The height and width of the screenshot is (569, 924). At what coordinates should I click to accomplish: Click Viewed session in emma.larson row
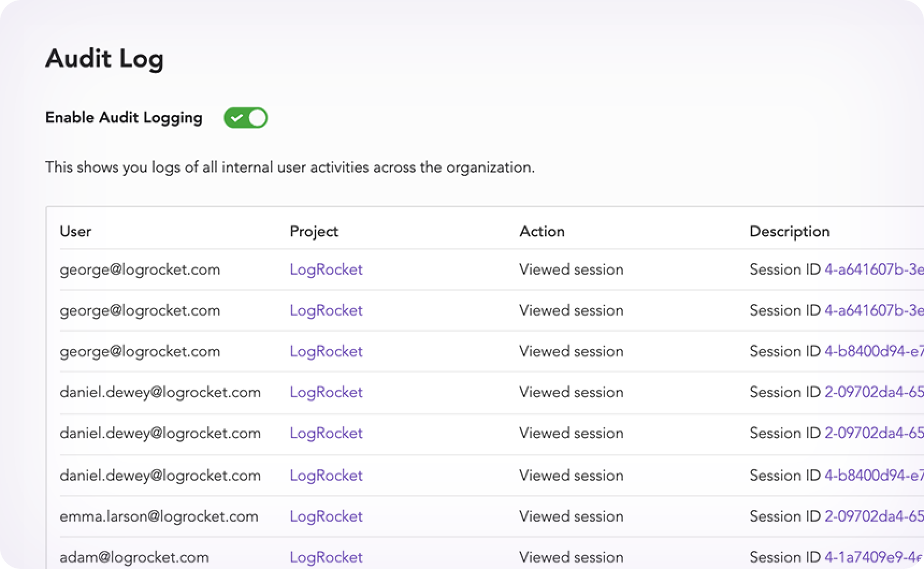[571, 516]
